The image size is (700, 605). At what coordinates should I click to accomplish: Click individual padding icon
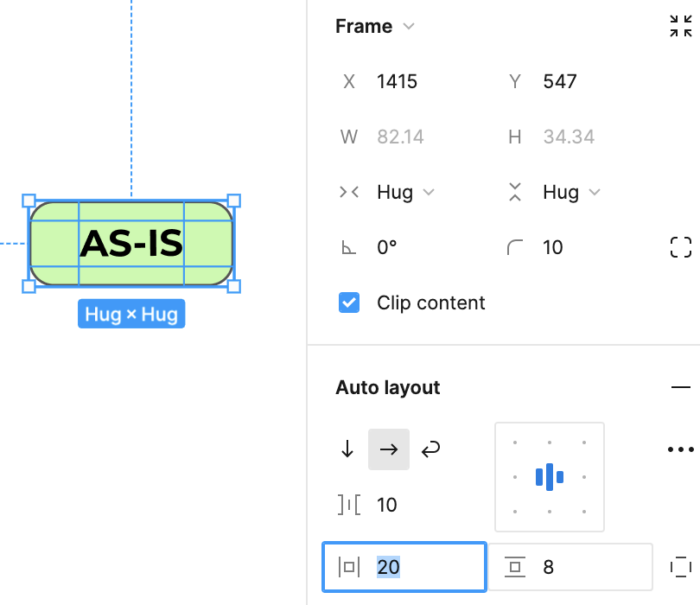pyautogui.click(x=681, y=567)
